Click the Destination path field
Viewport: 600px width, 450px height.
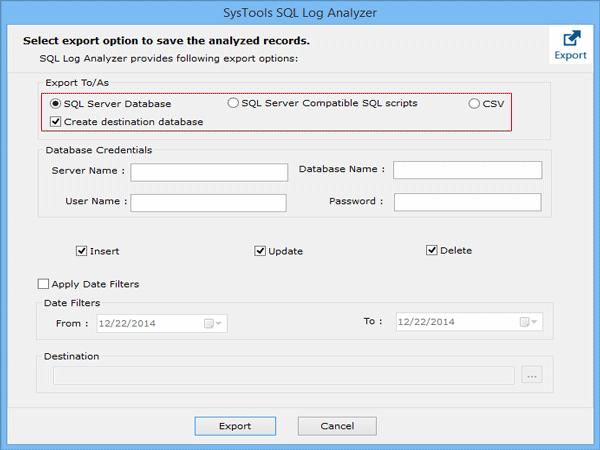pos(284,375)
